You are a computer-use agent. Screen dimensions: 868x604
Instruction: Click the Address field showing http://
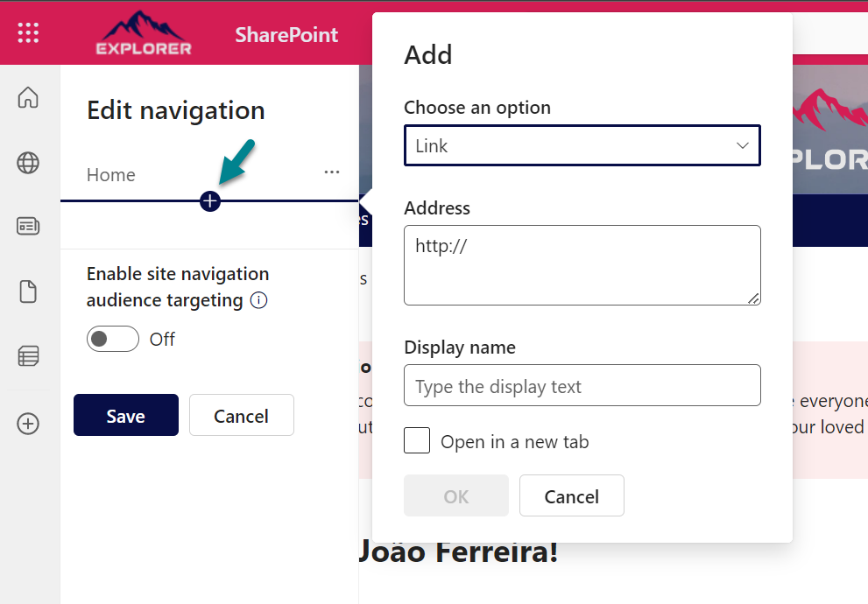point(582,264)
